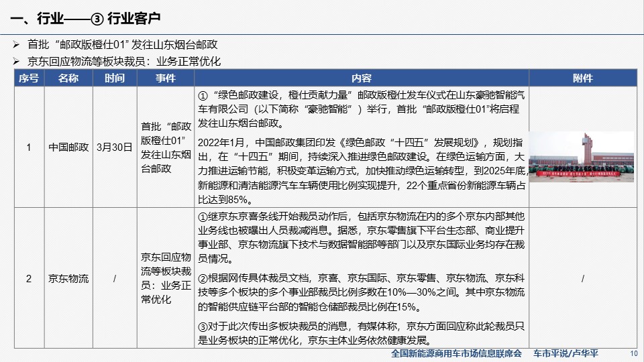
Task: Click paragraph starting ①继京东京喜条线开始裁员
Action: (x=362, y=237)
